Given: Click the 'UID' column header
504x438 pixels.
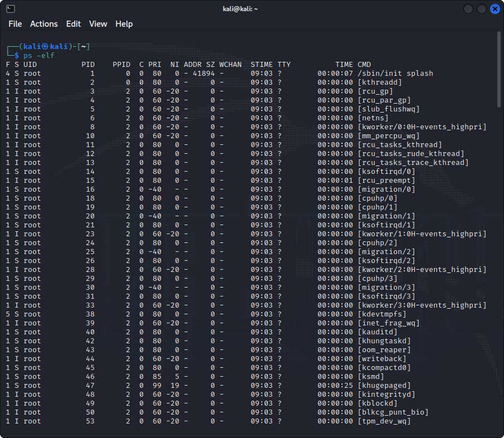Looking at the screenshot, I should pos(30,65).
